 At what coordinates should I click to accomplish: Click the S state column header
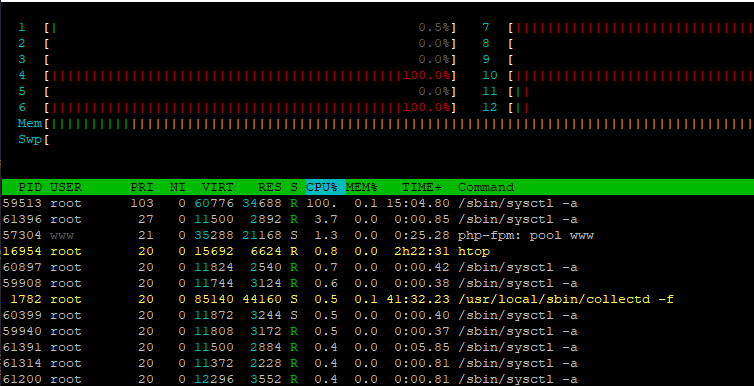pyautogui.click(x=294, y=187)
